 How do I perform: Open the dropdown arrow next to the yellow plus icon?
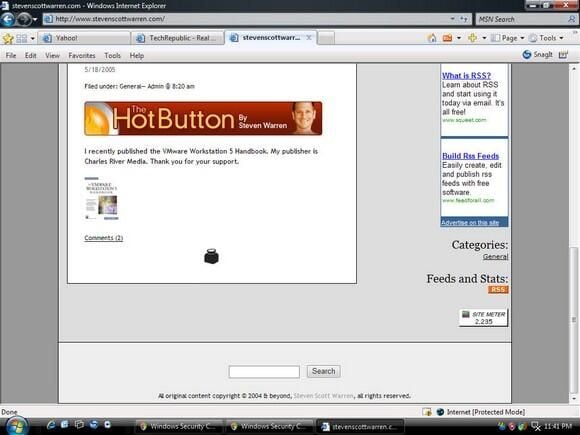tap(484, 38)
